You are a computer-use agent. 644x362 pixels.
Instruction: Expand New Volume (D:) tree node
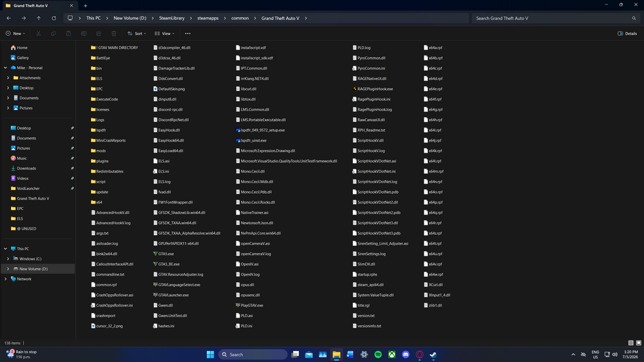click(x=8, y=269)
